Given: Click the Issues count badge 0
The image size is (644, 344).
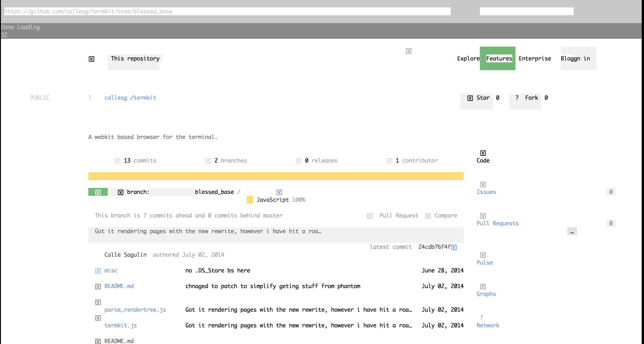Looking at the screenshot, I should pos(611,192).
